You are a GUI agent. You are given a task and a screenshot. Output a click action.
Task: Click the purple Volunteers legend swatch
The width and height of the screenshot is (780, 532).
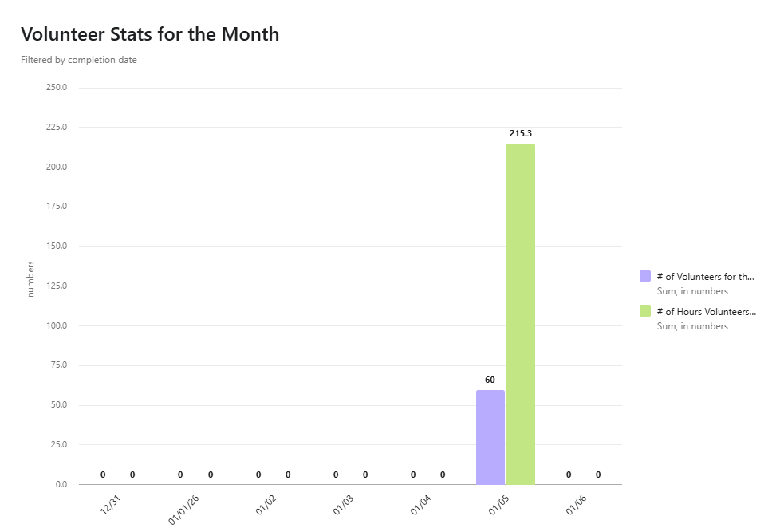[645, 276]
